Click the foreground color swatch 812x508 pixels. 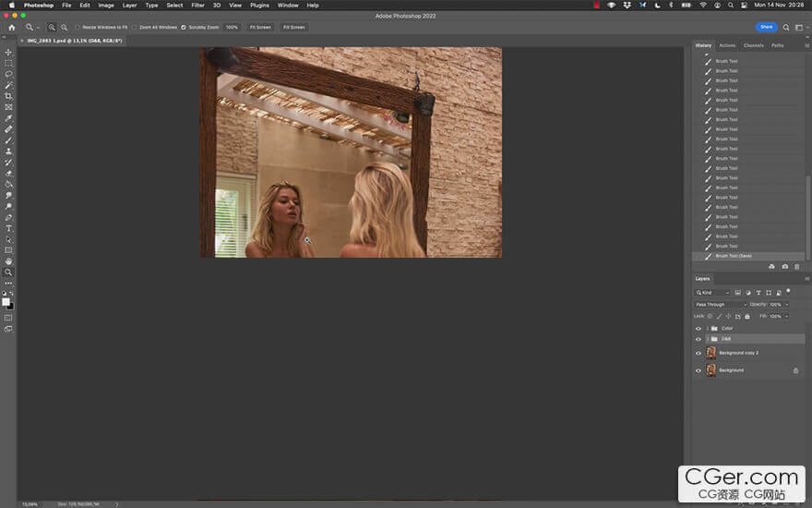coord(6,301)
